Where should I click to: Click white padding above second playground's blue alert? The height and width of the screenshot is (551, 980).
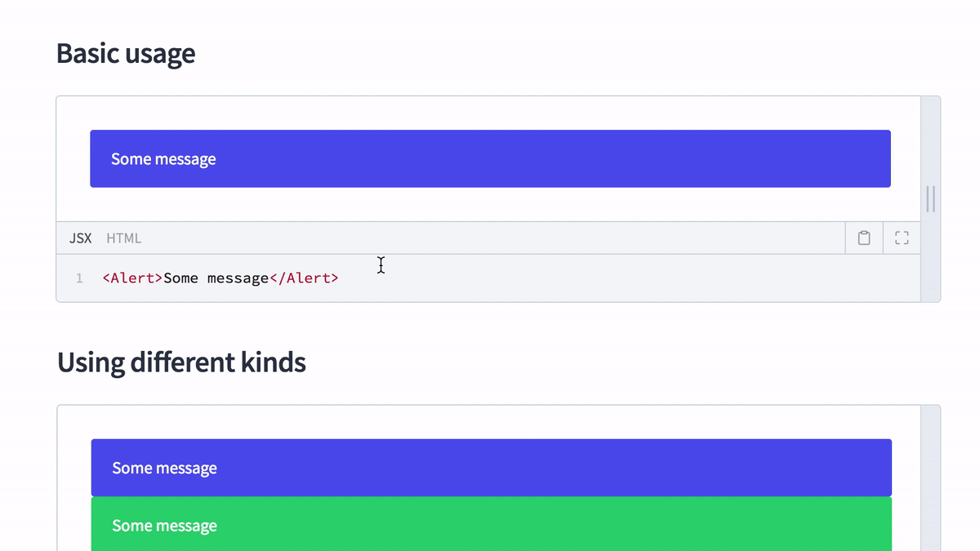tap(490, 422)
